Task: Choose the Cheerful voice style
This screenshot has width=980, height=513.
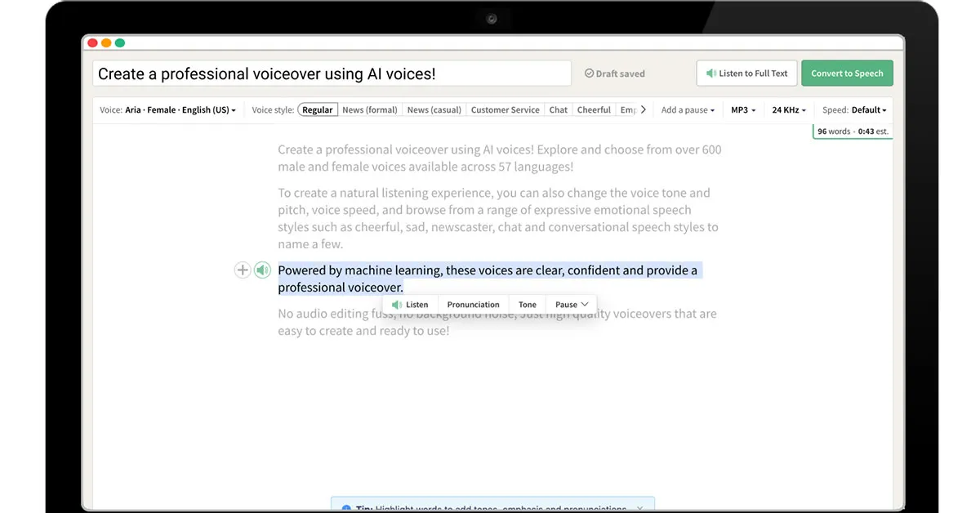Action: pyautogui.click(x=594, y=109)
